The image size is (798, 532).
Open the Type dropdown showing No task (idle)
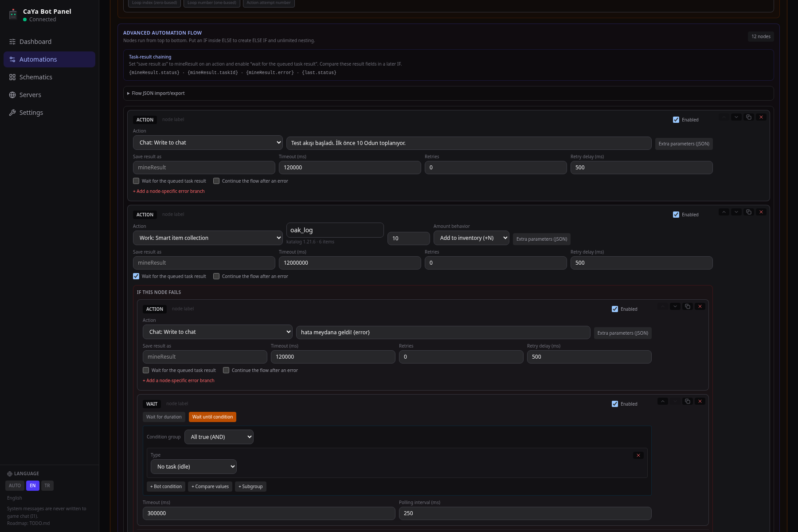pyautogui.click(x=194, y=467)
